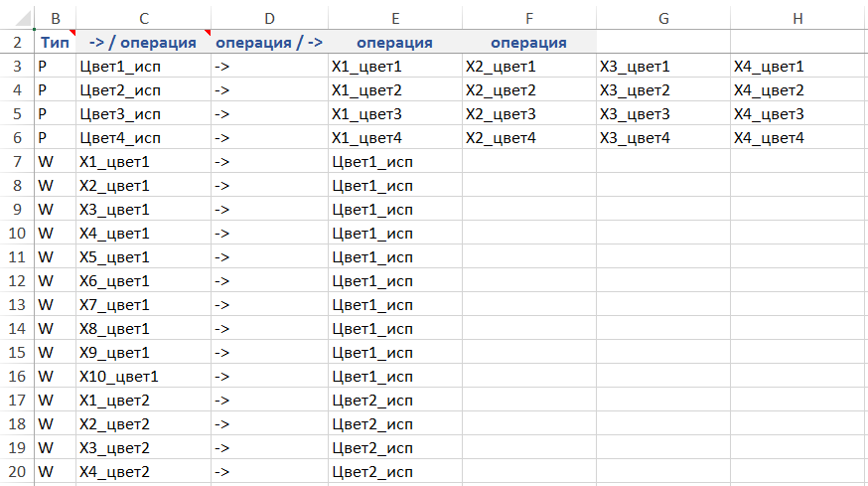Screen dimensions: 868x486
Task: Click column H header
Action: pos(797,18)
